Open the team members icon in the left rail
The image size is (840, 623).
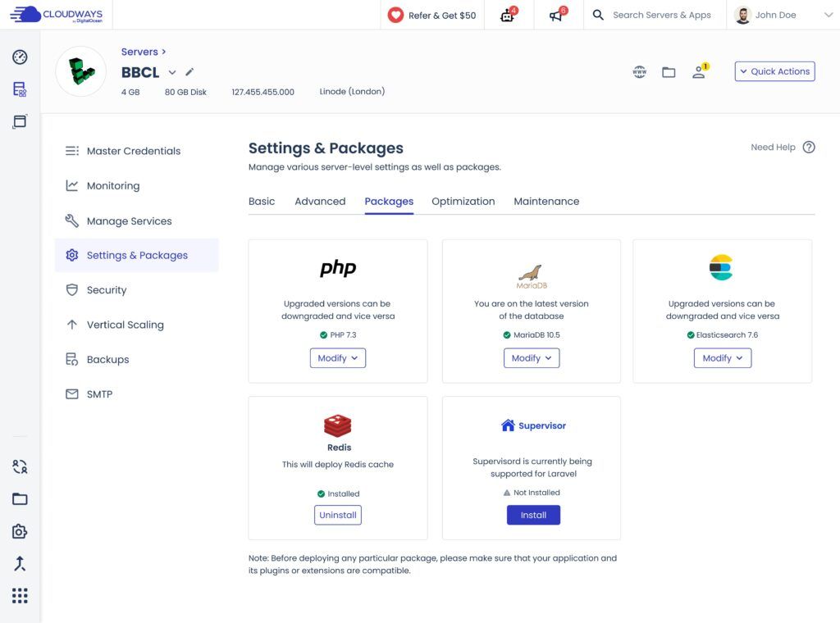pos(20,466)
